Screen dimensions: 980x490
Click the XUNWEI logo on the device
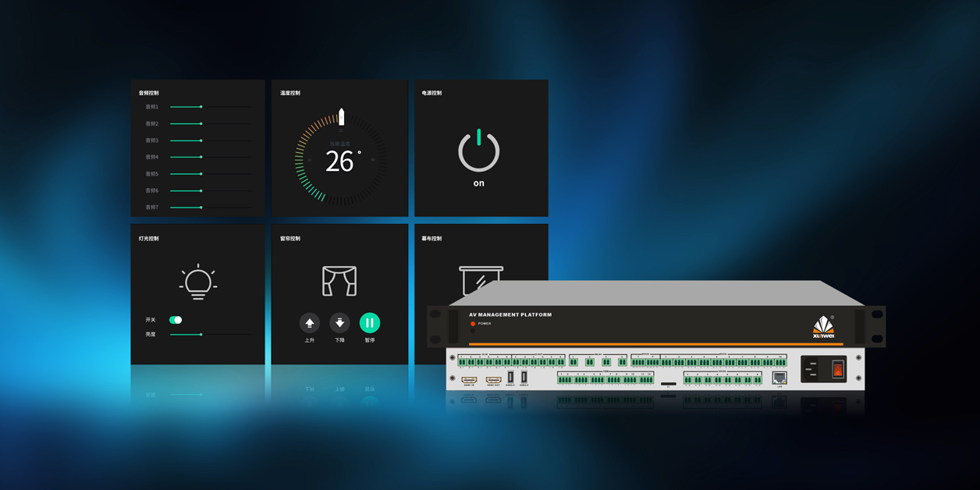coord(823,327)
